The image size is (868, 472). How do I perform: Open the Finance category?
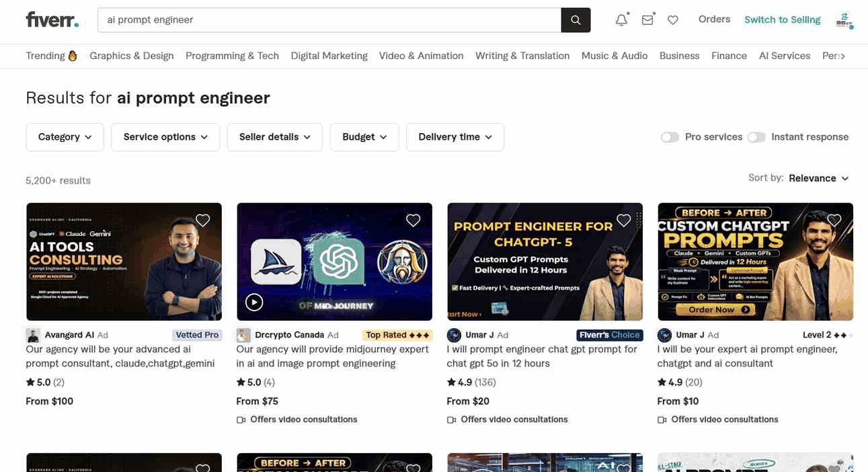(x=729, y=56)
